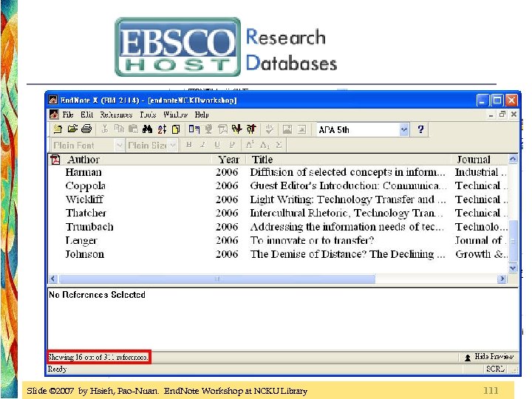The width and height of the screenshot is (532, 399).
Task: Select the Harman 2006 reference row
Action: click(279, 172)
